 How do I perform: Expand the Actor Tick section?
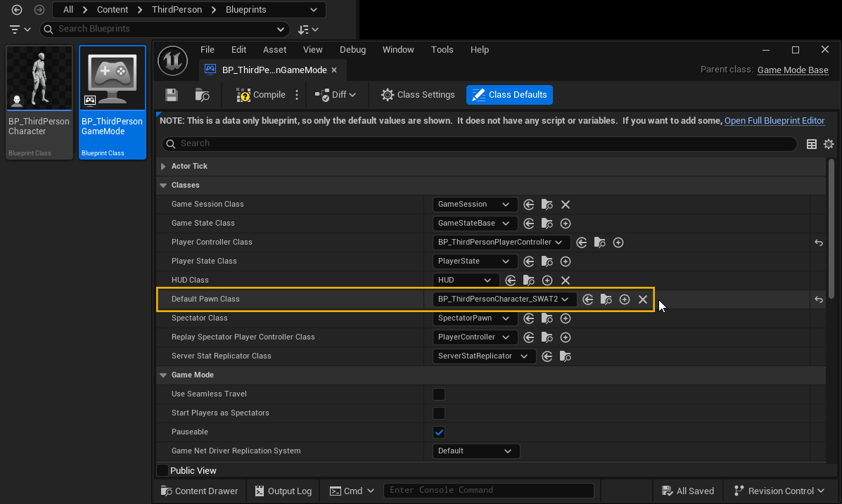click(164, 167)
